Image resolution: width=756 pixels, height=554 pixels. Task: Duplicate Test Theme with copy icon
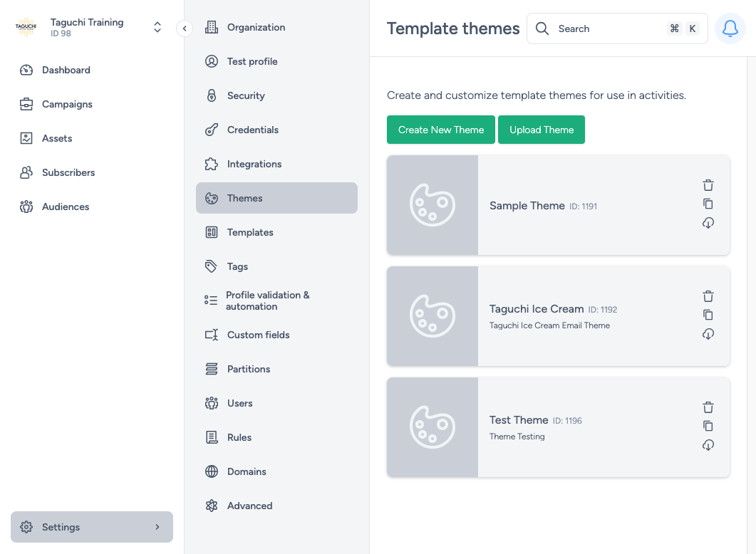[x=708, y=427]
